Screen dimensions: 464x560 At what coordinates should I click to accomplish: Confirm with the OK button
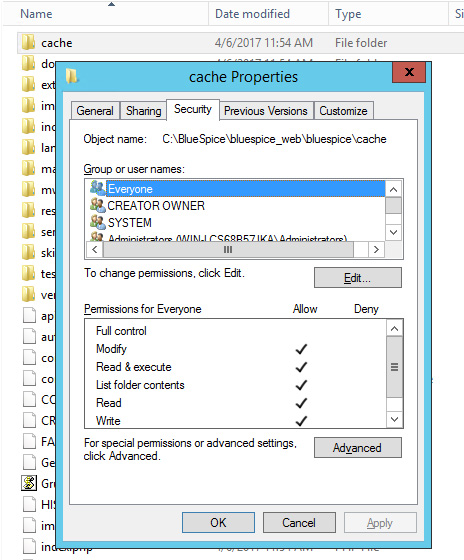pos(218,522)
